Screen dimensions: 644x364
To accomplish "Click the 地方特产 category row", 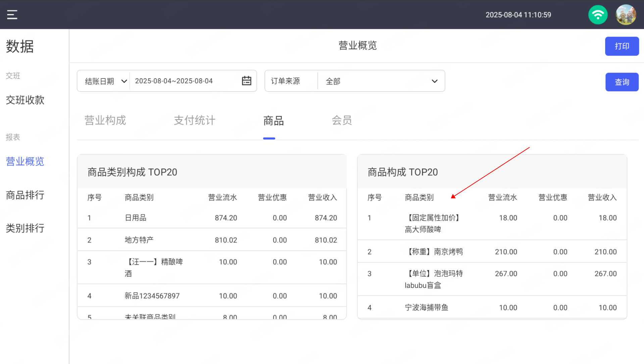I will [212, 240].
